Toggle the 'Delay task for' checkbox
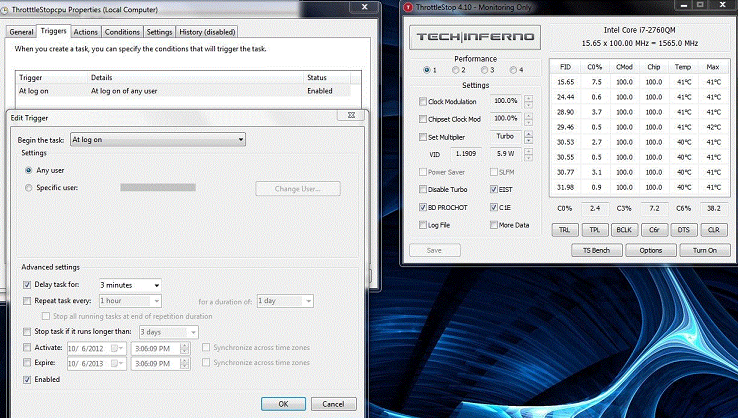This screenshot has height=418, width=738. pyautogui.click(x=27, y=285)
